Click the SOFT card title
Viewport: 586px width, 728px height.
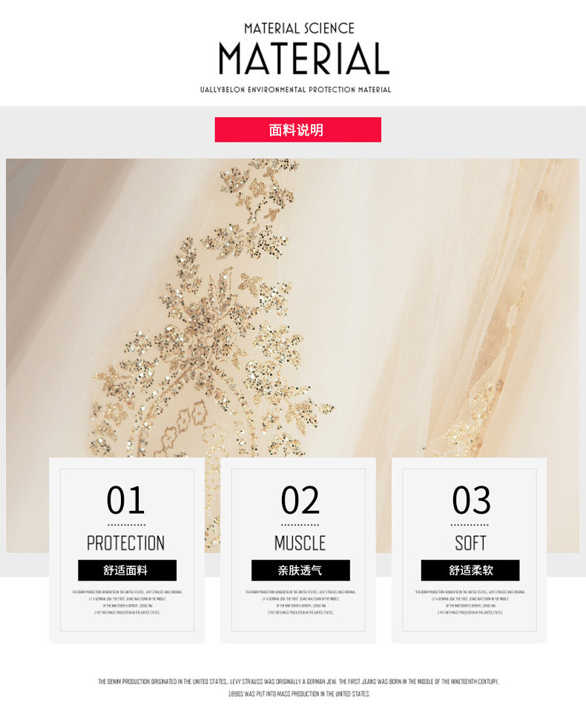coord(470,543)
